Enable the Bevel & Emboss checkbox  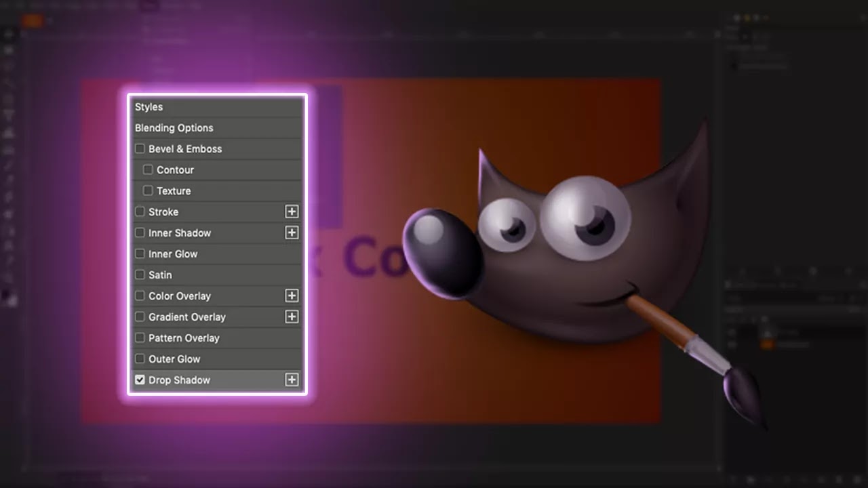coord(140,149)
